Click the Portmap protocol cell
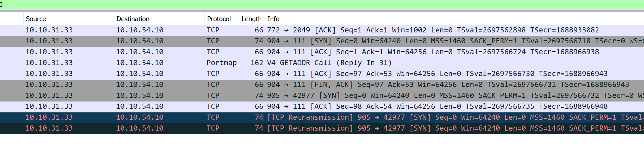The height and width of the screenshot is (153, 644). 221,63
